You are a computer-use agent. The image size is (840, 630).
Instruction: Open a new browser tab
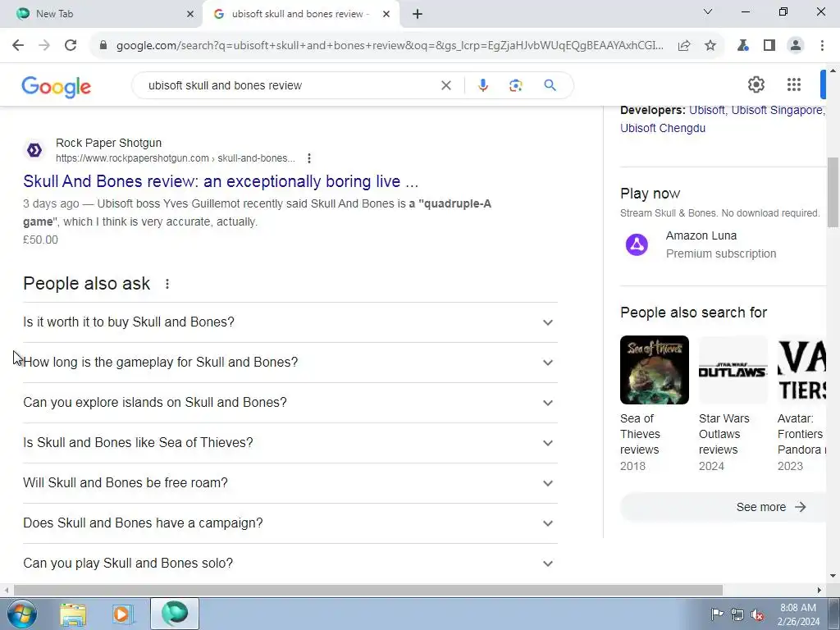pyautogui.click(x=418, y=14)
